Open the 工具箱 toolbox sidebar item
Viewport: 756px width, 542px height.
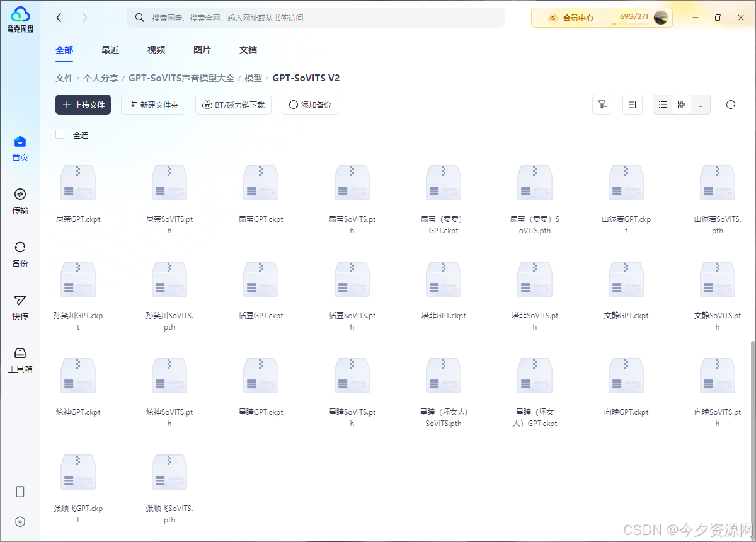[20, 360]
